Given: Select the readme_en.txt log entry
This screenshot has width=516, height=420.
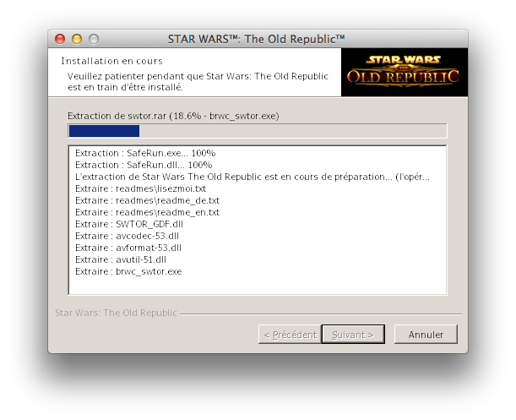Looking at the screenshot, I should 147,212.
